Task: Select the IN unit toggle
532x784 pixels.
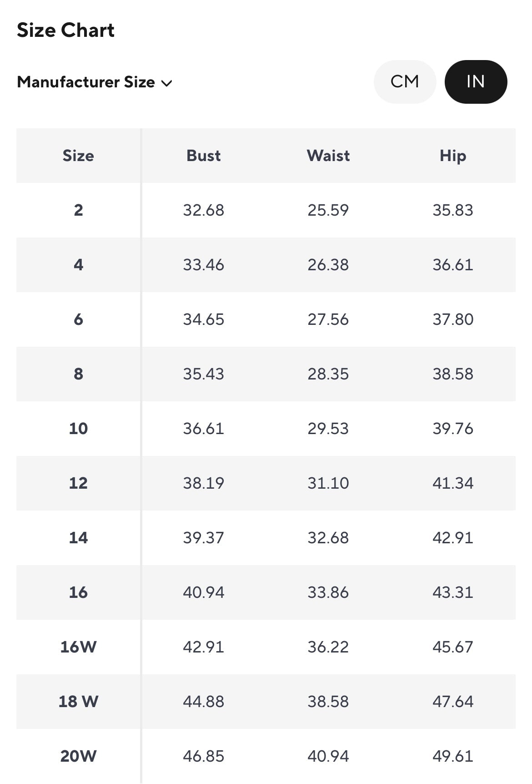Action: (x=476, y=82)
